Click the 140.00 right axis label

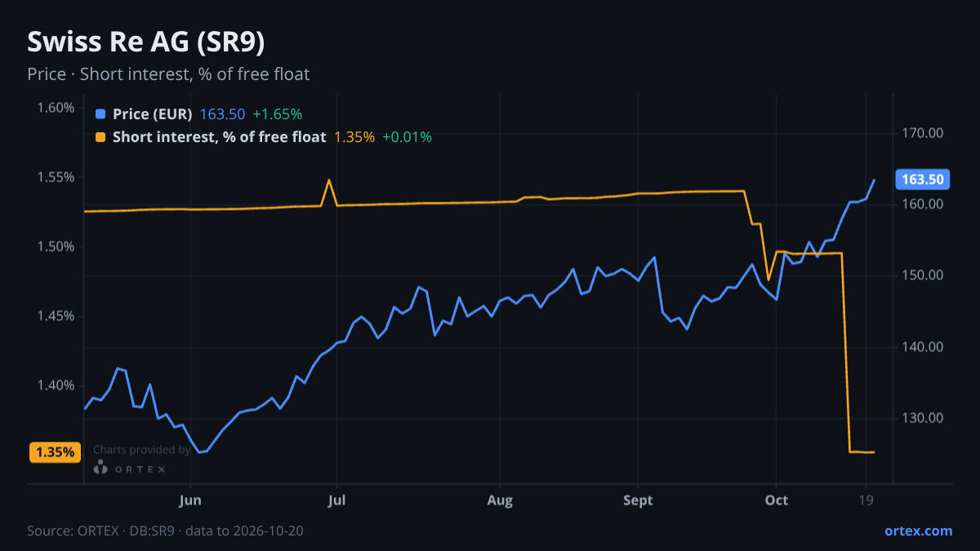(x=923, y=347)
